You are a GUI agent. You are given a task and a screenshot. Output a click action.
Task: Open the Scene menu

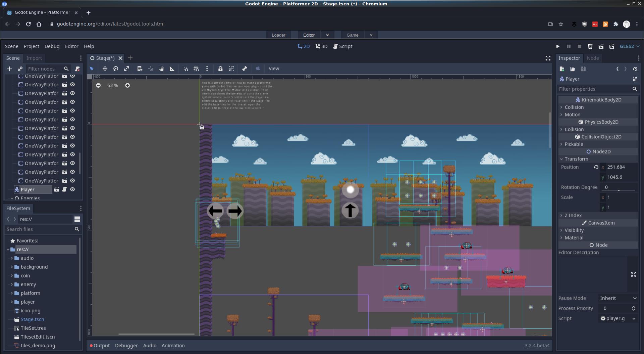click(x=11, y=46)
